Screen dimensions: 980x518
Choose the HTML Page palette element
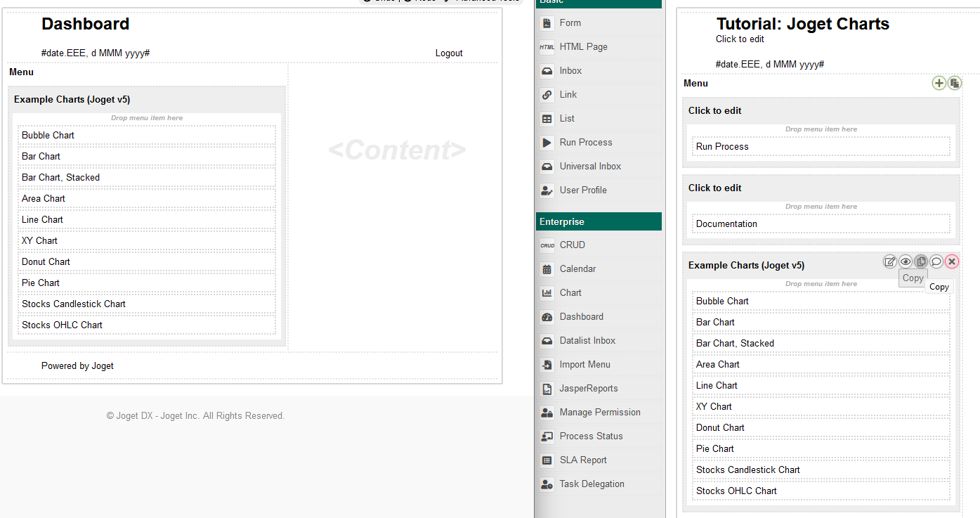(583, 47)
